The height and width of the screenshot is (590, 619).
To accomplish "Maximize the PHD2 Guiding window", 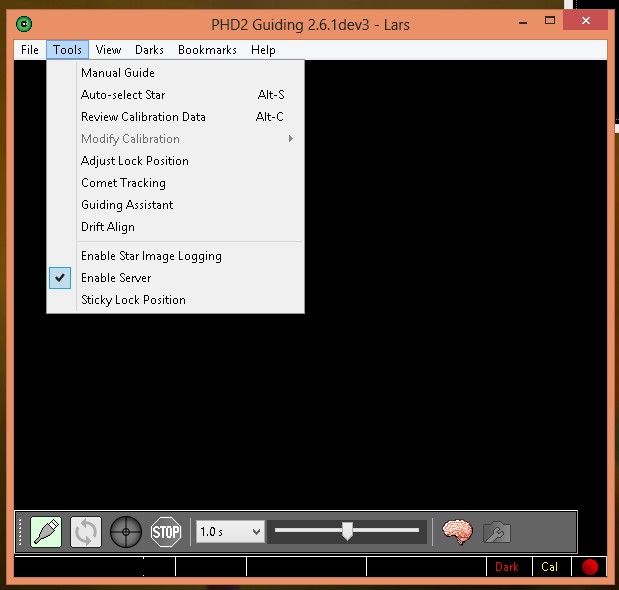I will click(x=550, y=21).
